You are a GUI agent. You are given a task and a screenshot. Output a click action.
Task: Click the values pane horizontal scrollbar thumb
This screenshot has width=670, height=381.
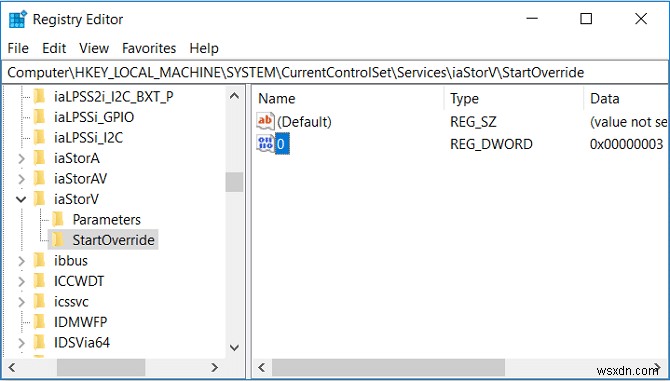coord(388,367)
